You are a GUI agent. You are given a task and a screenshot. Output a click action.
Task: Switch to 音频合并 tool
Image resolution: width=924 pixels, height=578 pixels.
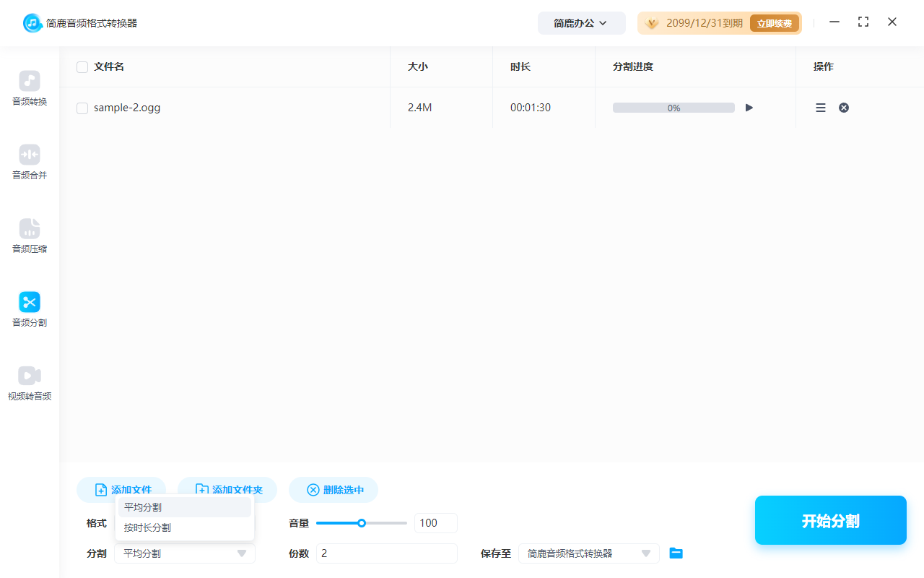point(29,162)
